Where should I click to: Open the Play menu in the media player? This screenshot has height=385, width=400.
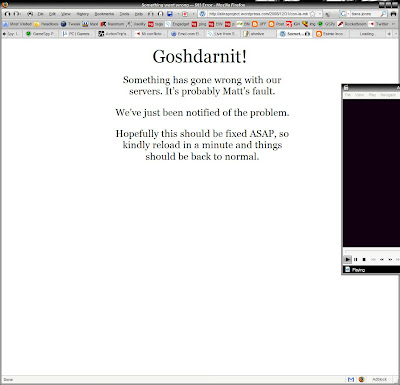[x=372, y=95]
